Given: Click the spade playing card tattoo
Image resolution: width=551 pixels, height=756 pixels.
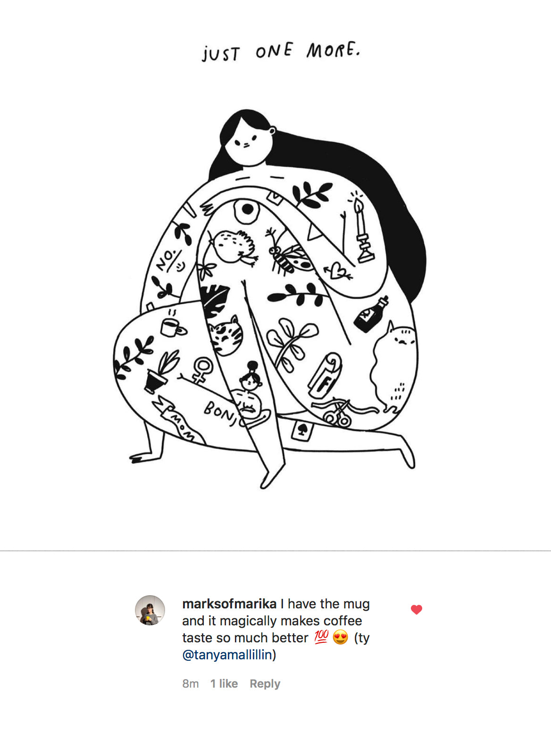Looking at the screenshot, I should point(302,430).
